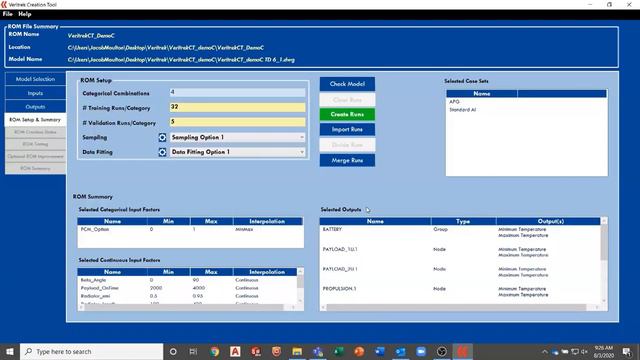Click Cortana circle icon in taskbar
The image size is (640, 360).
[173, 351]
